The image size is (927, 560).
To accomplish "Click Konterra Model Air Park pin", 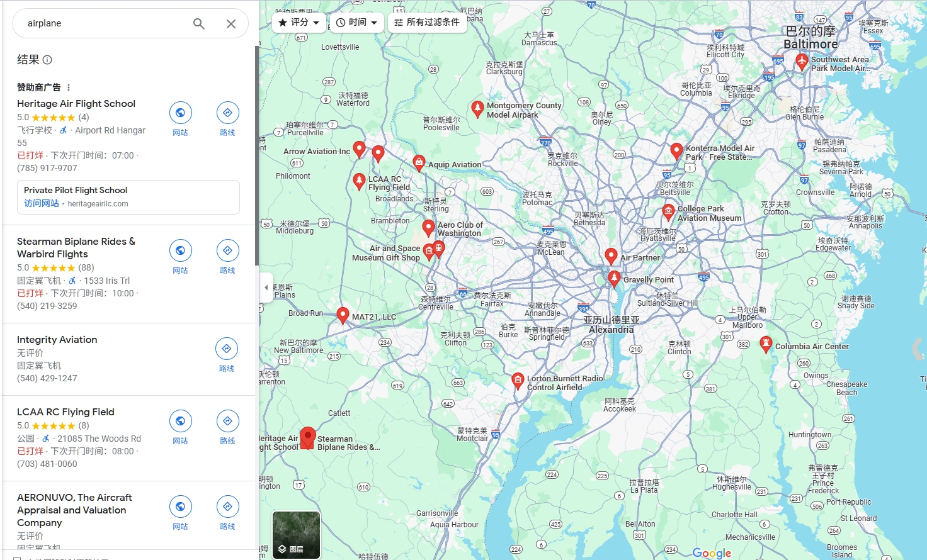I will tap(676, 152).
